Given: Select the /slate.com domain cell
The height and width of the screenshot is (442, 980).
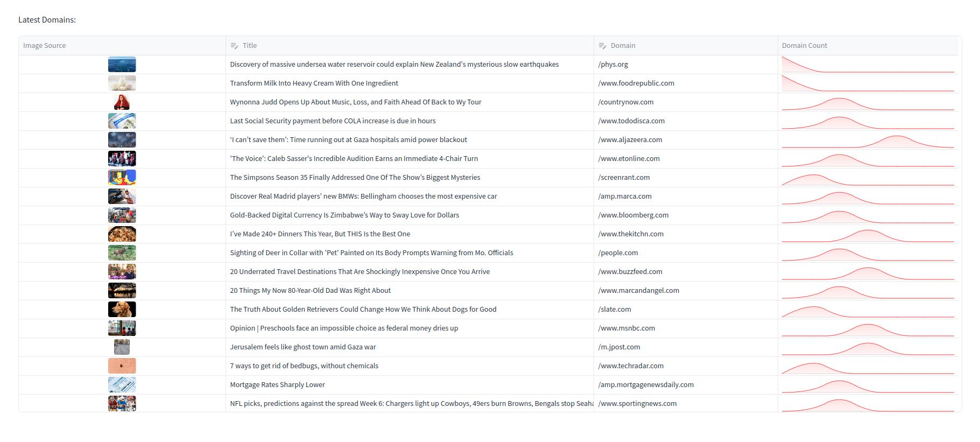Looking at the screenshot, I should point(686,310).
